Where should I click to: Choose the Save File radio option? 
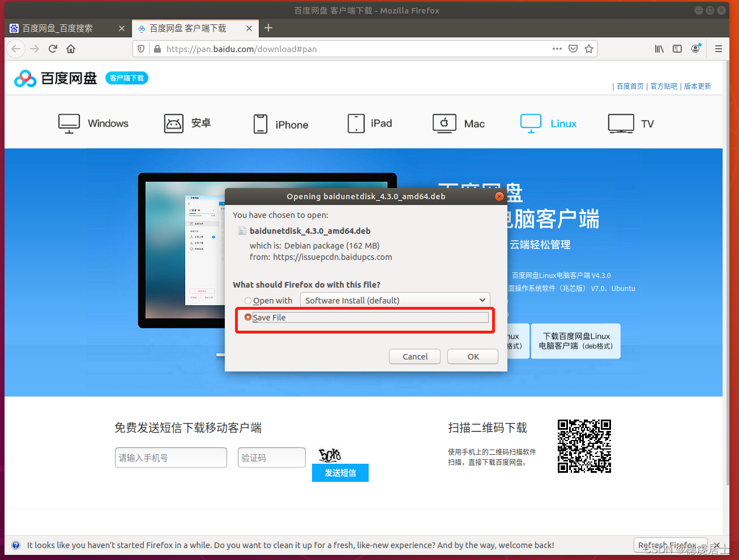(x=248, y=317)
